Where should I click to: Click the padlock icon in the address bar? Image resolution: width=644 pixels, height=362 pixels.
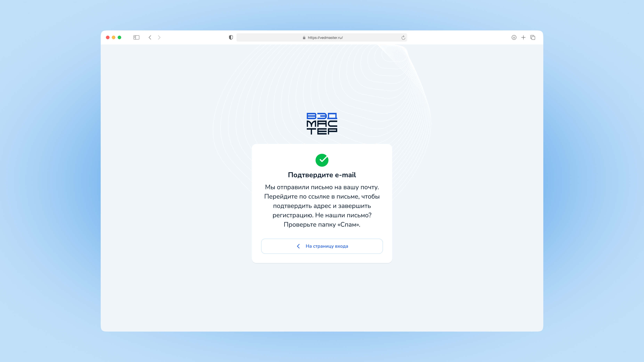(304, 38)
